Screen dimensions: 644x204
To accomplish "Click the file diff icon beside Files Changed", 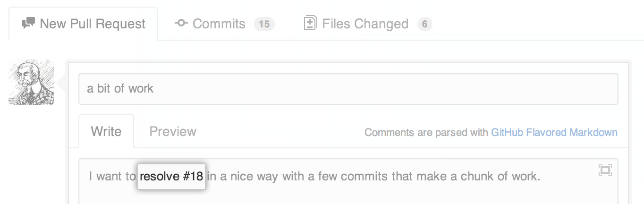I will (310, 23).
